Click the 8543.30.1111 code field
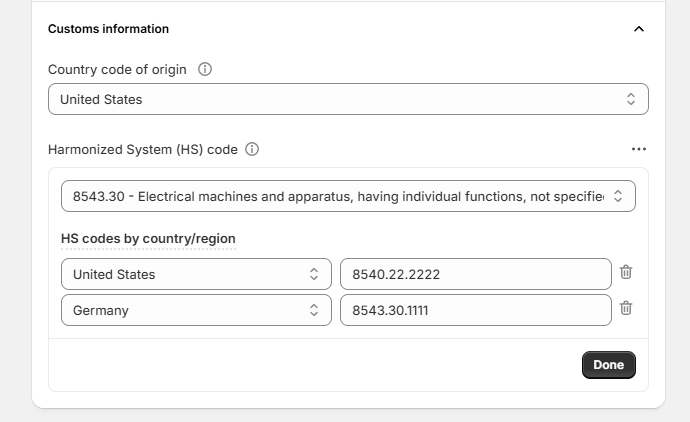The height and width of the screenshot is (422, 690). coord(475,310)
